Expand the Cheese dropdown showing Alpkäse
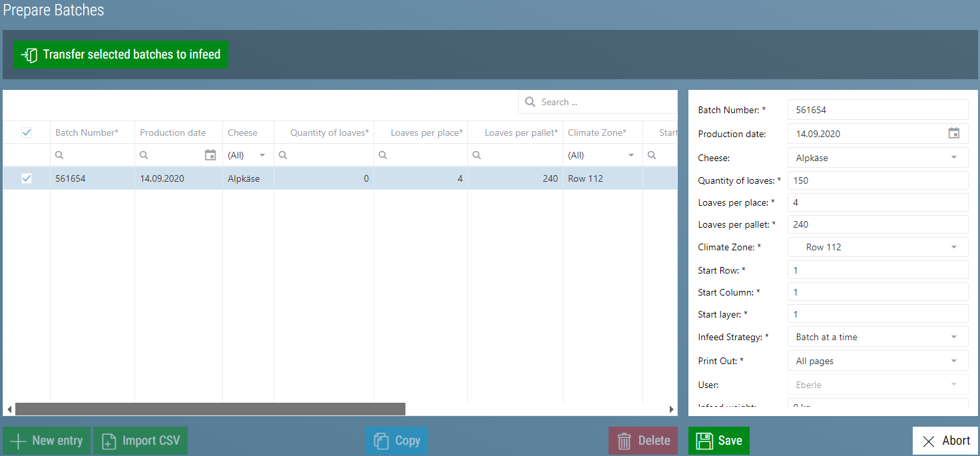 (x=953, y=158)
